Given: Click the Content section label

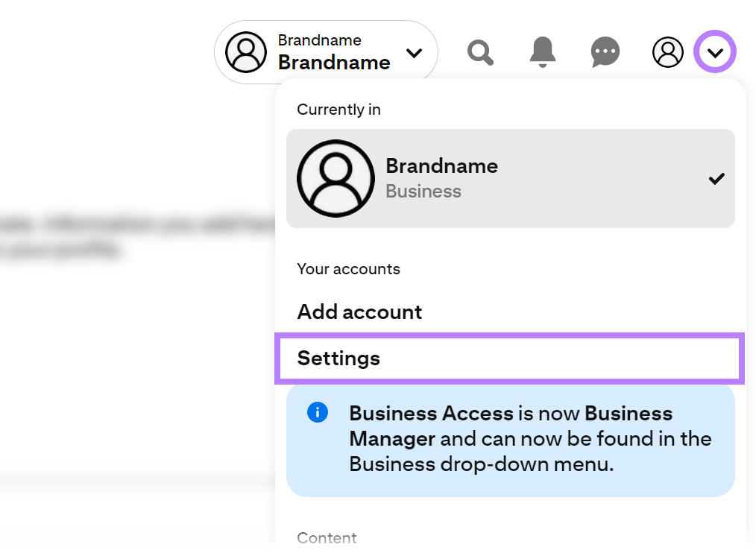Looking at the screenshot, I should click(x=327, y=537).
